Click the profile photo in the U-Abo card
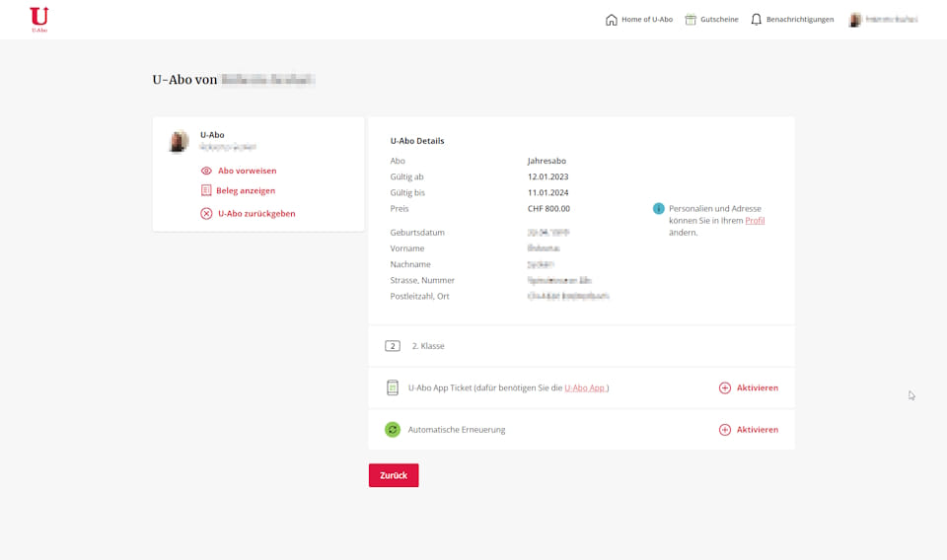 [x=179, y=142]
